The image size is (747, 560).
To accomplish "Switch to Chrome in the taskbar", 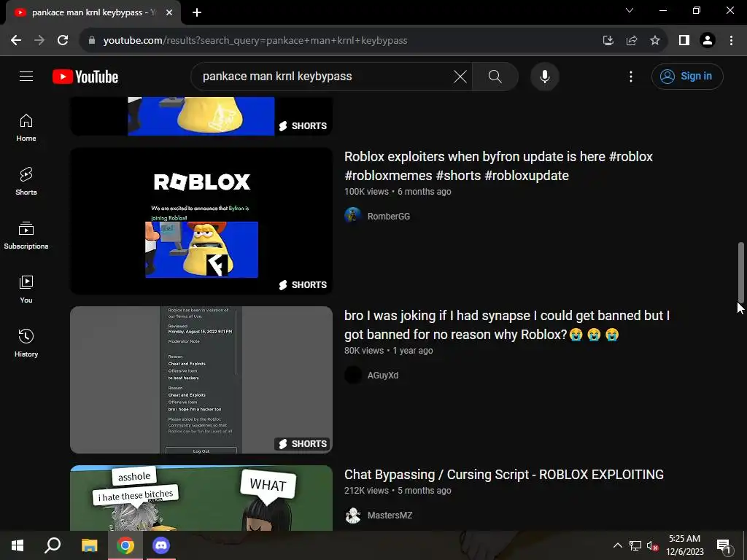I will point(125,545).
